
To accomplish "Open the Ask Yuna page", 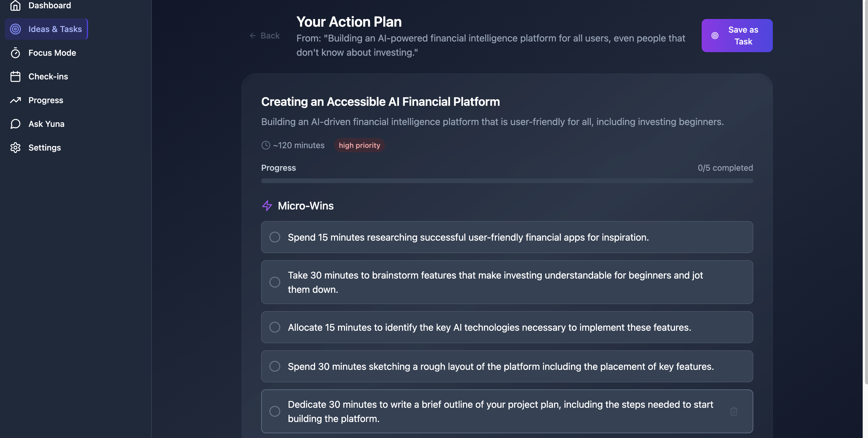I will pyautogui.click(x=46, y=124).
